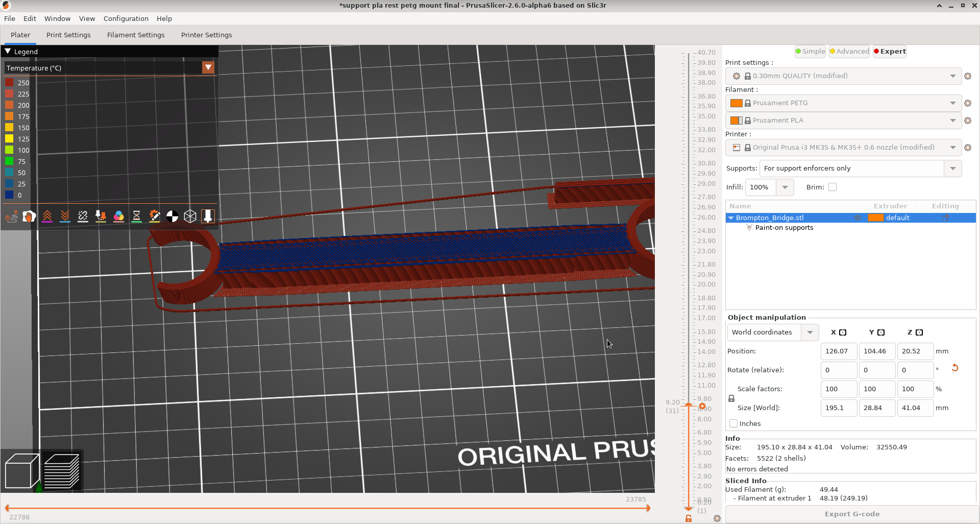Toggle pause prints hourglass icon
The image size is (980, 524).
(136, 216)
